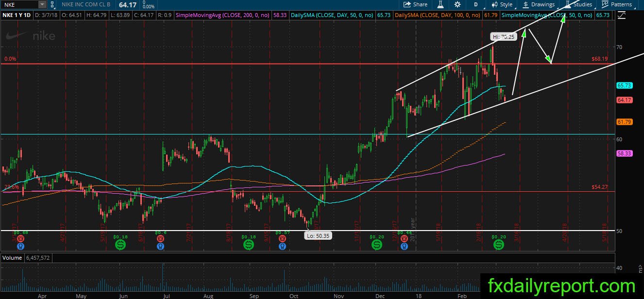Click the Oct label on time axis
Screen dimensions: 644x299
pos(293,295)
